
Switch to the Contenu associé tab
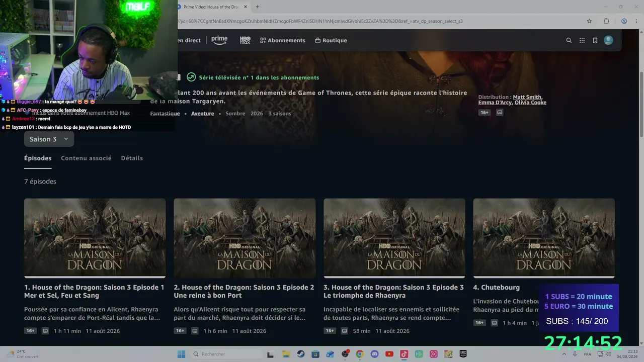86,158
